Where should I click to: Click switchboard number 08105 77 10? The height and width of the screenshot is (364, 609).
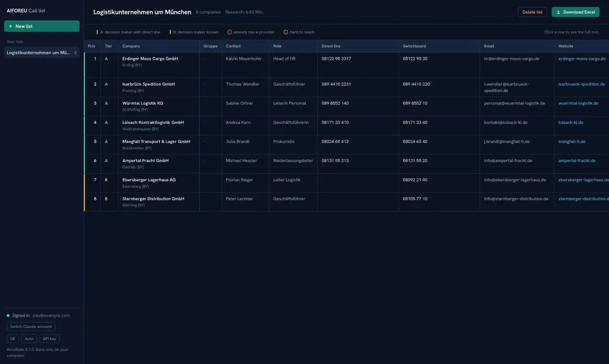coord(415,199)
